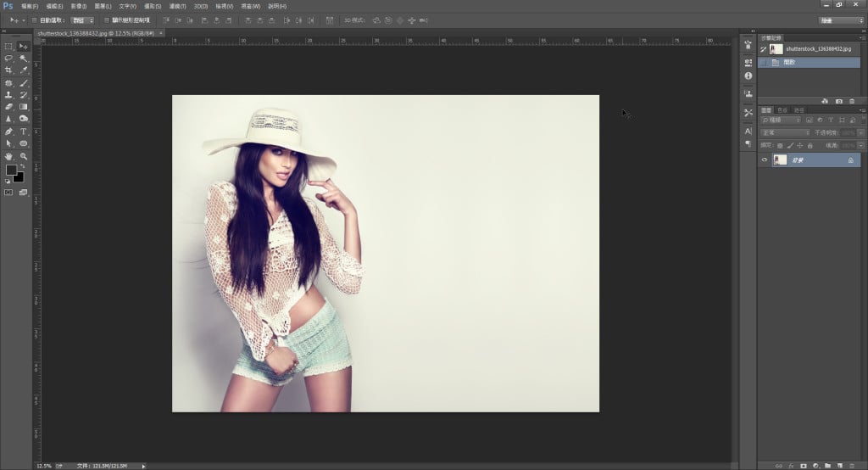This screenshot has width=868, height=470.
Task: Select the Hand tool
Action: tap(8, 156)
